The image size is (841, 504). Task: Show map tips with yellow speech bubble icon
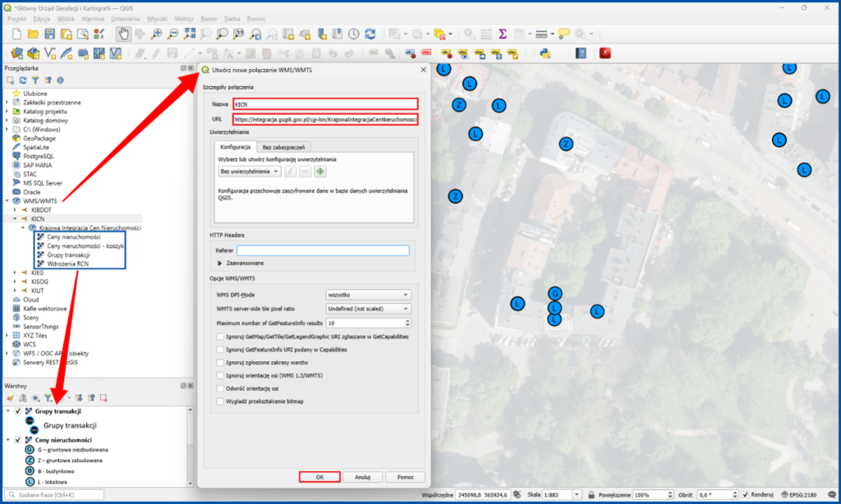(x=563, y=34)
